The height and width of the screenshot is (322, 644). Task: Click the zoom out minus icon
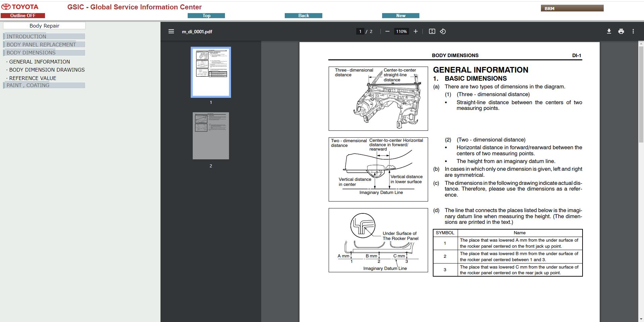click(x=387, y=31)
